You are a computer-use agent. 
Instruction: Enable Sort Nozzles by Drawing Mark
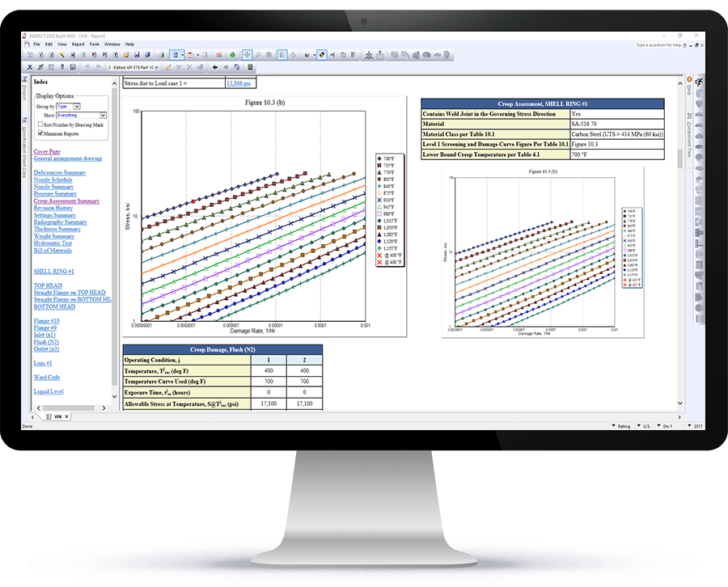tap(40, 125)
